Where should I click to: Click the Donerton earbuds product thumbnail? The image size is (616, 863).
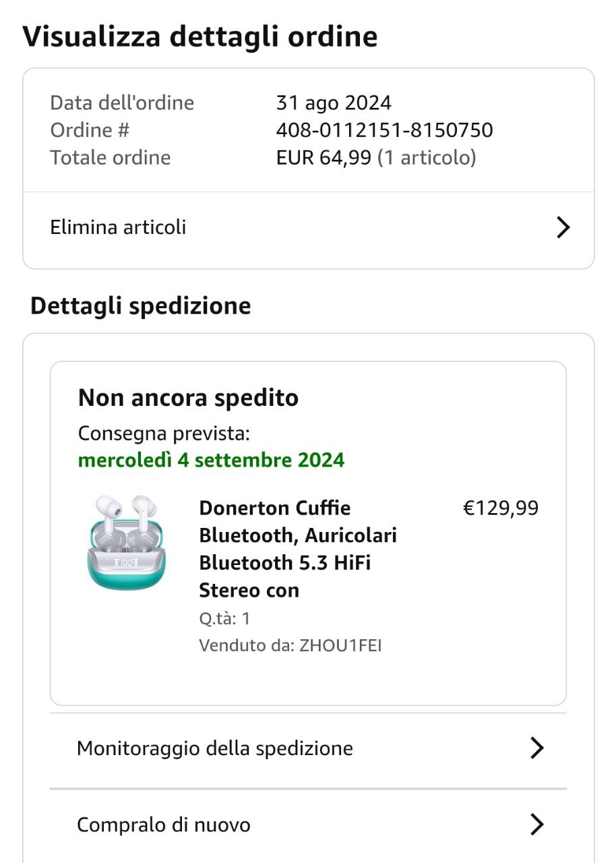[x=126, y=543]
